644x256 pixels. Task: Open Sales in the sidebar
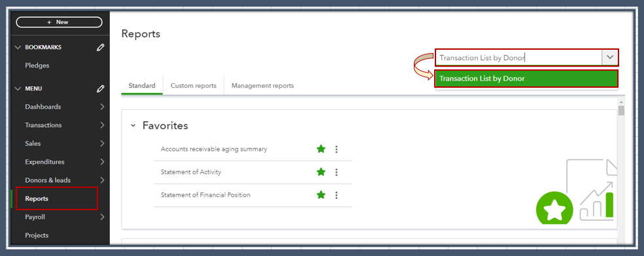tap(33, 143)
